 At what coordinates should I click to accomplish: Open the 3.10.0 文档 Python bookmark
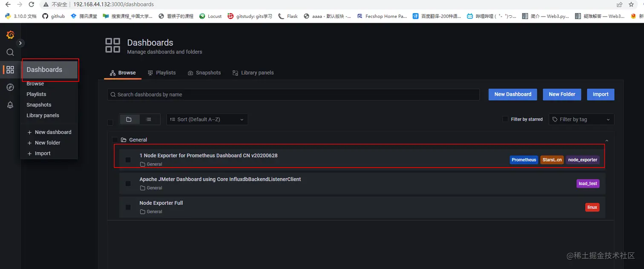point(20,16)
